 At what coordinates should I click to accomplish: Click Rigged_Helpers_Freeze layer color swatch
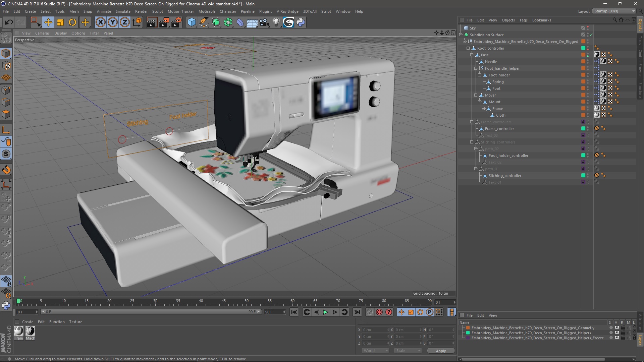pyautogui.click(x=468, y=338)
